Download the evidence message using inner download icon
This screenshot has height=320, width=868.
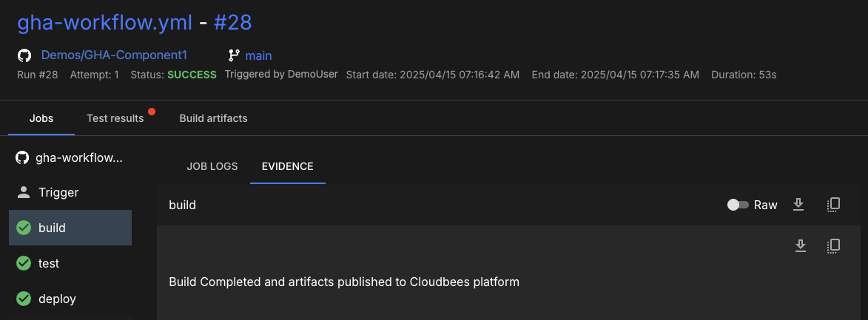pos(800,245)
